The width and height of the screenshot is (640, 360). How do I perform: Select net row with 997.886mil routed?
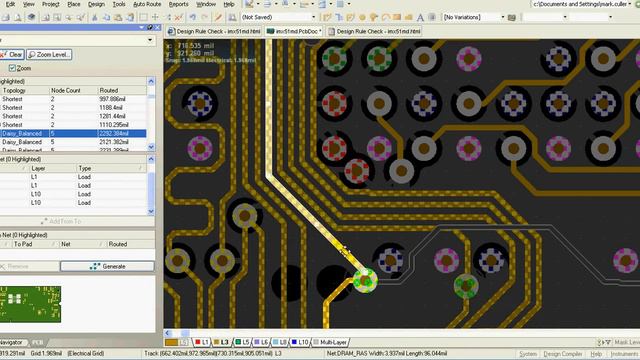point(73,99)
